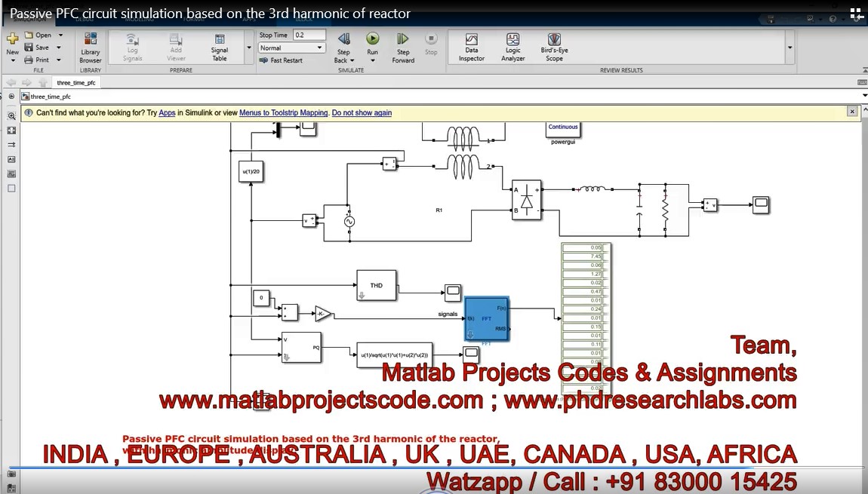Click the Print button
Screen dimensions: 868x494
[36, 60]
